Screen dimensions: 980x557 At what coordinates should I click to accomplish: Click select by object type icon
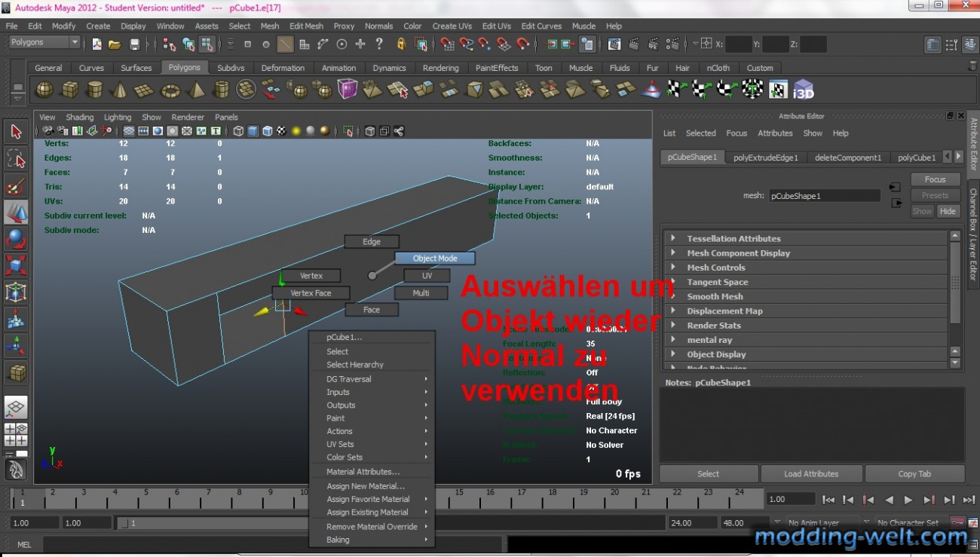coord(188,44)
